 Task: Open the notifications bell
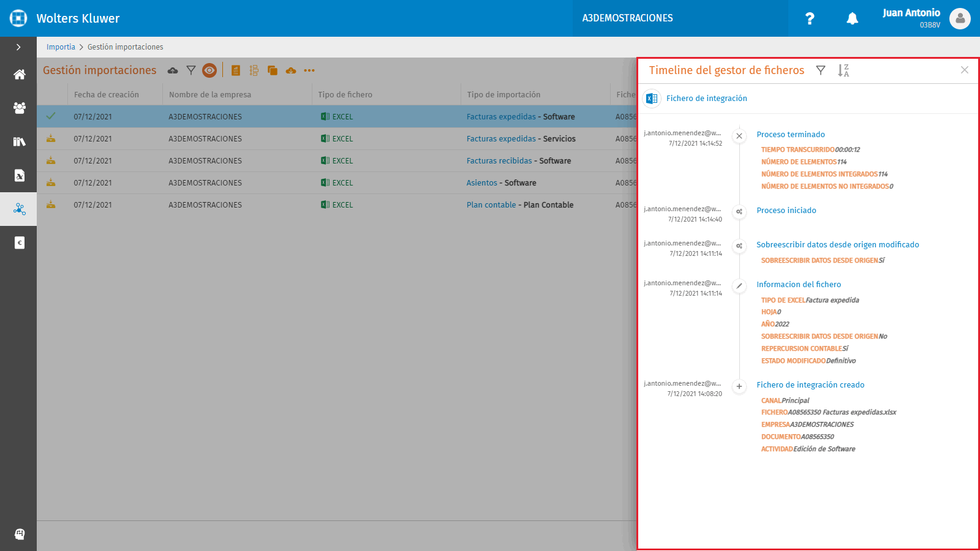pyautogui.click(x=852, y=18)
